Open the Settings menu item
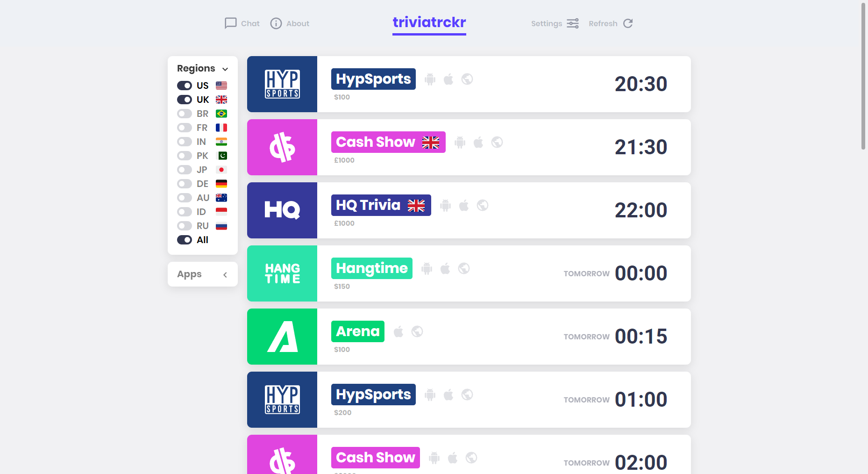Screen dimensions: 868x474 (x=546, y=23)
